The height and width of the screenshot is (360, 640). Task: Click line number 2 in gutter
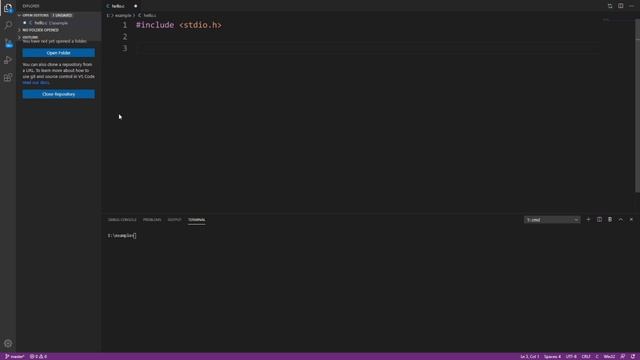[x=125, y=37]
